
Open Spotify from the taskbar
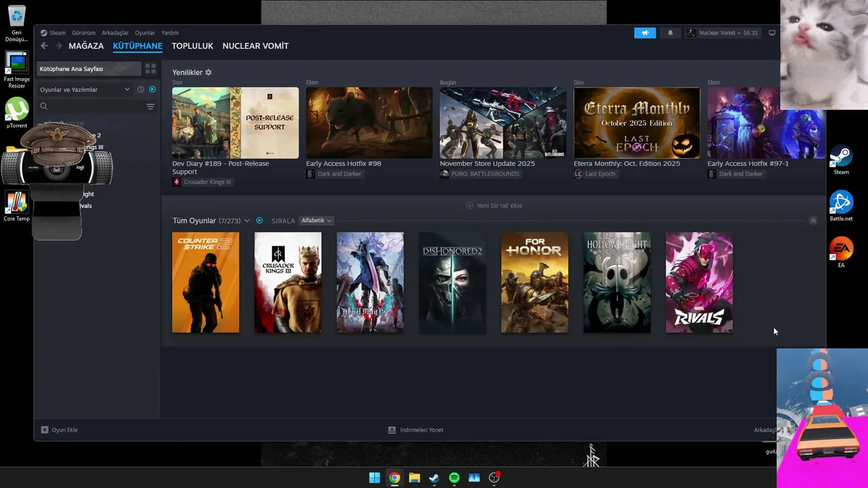[x=454, y=478]
